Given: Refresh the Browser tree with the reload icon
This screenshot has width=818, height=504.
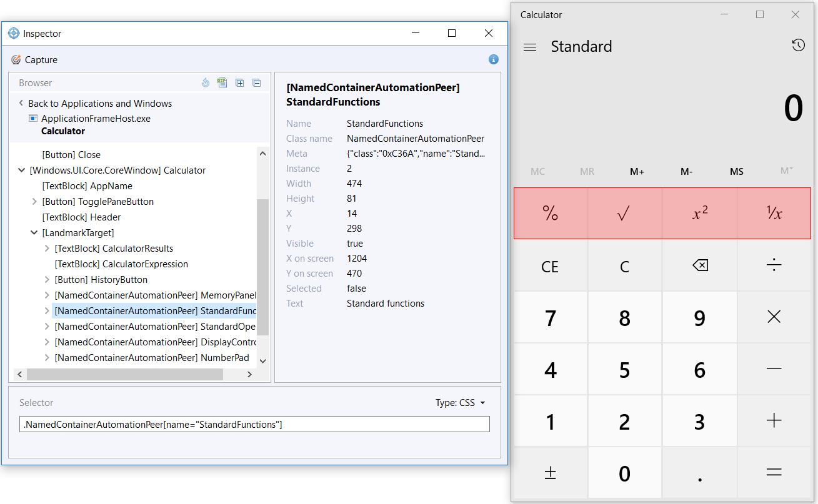Looking at the screenshot, I should [206, 82].
